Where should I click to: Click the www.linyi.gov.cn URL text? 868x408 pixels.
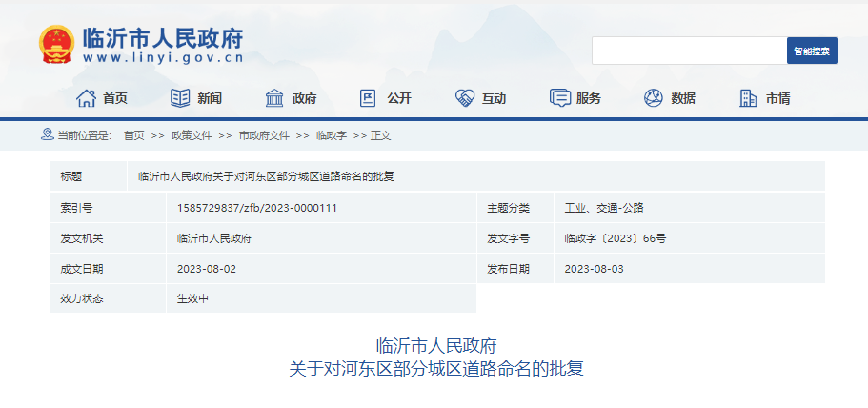point(163,58)
